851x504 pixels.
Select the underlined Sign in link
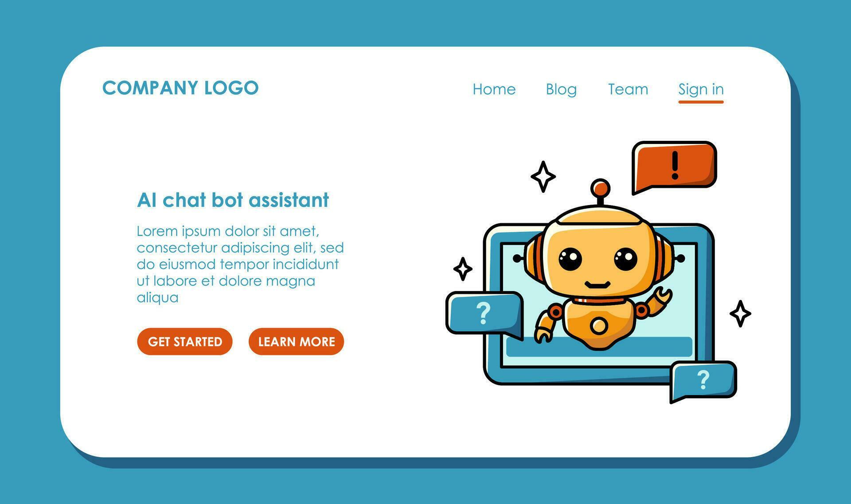(701, 89)
